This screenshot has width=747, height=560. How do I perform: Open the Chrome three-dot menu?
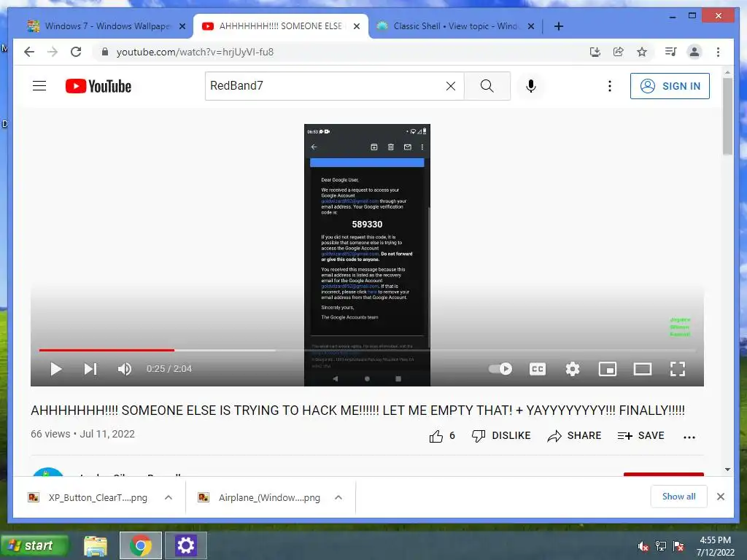pos(718,52)
